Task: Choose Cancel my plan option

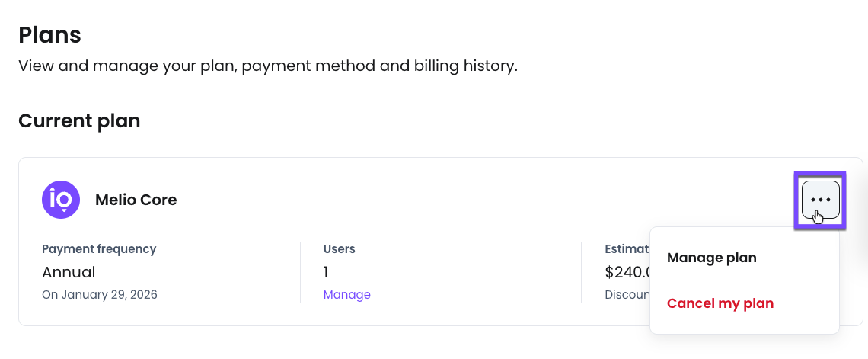Action: tap(720, 303)
